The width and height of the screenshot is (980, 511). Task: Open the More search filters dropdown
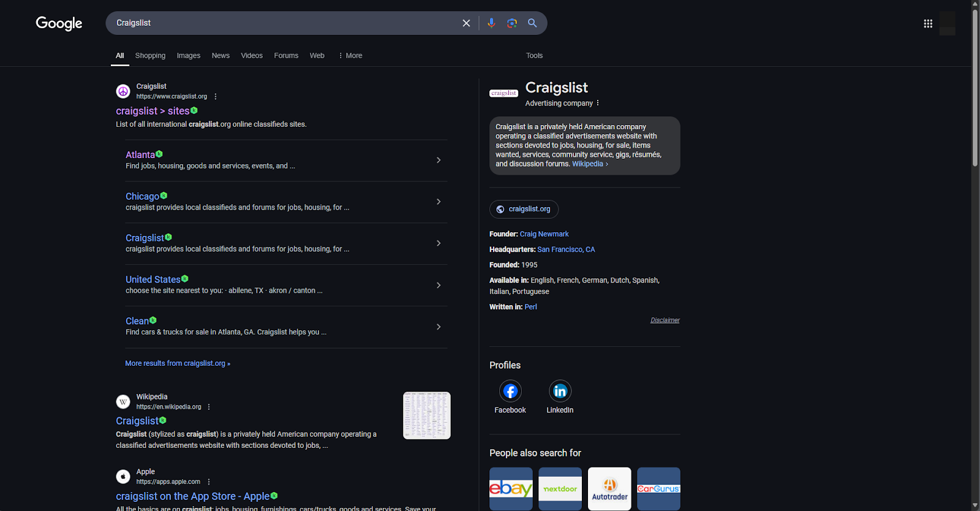point(350,56)
